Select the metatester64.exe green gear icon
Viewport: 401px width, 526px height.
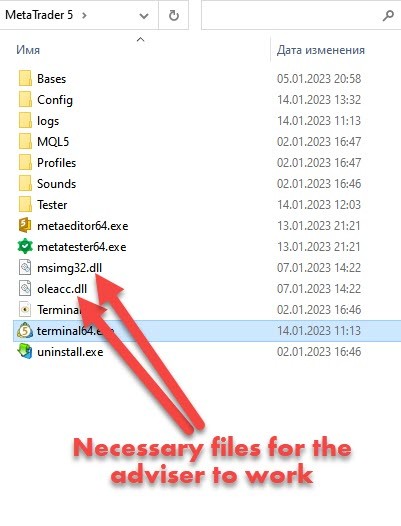(25, 247)
